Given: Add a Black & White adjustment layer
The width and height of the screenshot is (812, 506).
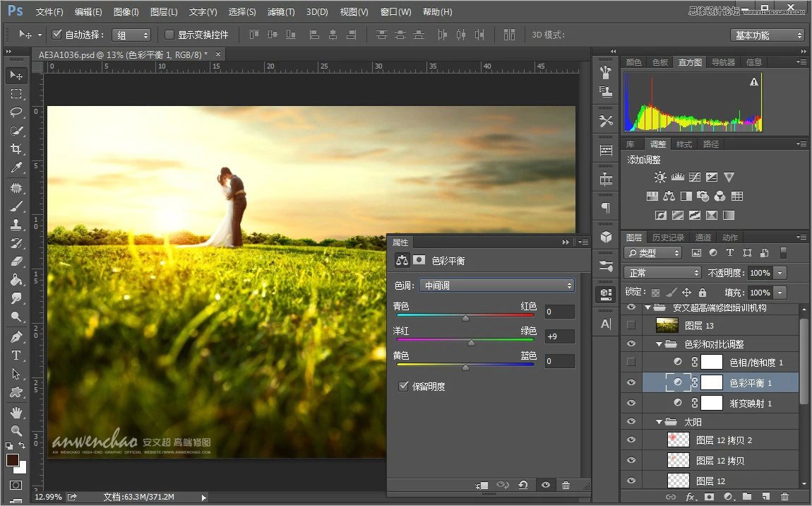Looking at the screenshot, I should tap(686, 196).
